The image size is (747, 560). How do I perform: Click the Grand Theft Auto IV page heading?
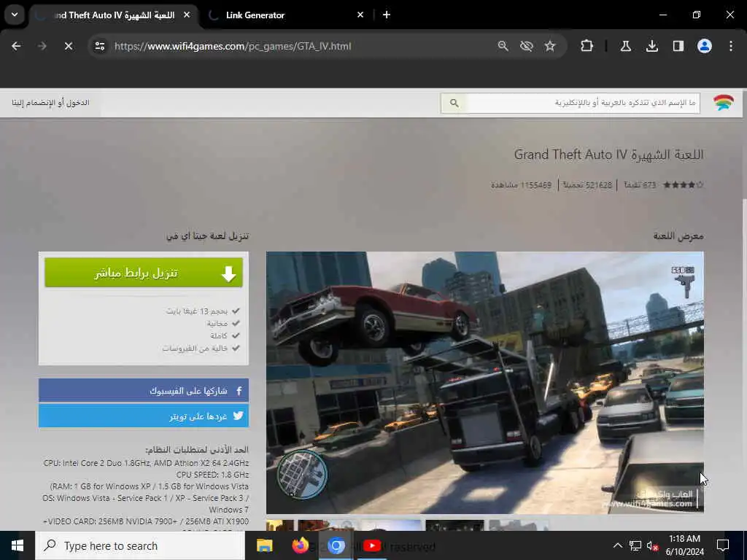click(x=608, y=155)
